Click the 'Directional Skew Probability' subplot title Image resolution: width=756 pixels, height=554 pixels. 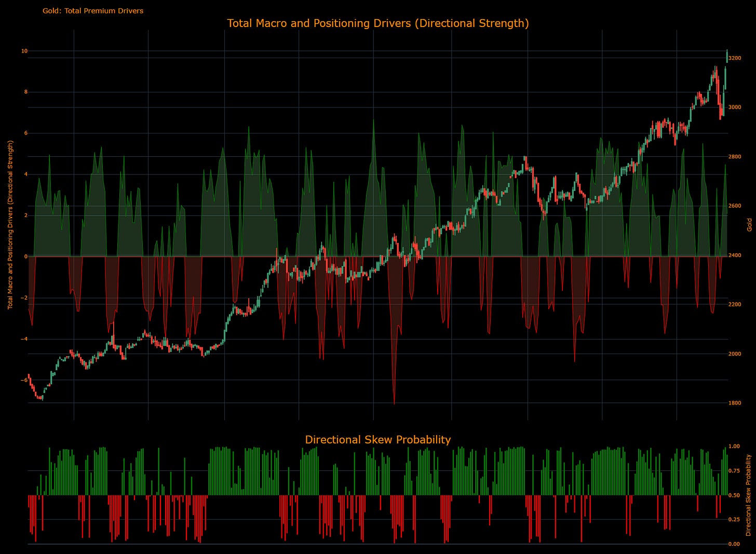[x=378, y=440]
